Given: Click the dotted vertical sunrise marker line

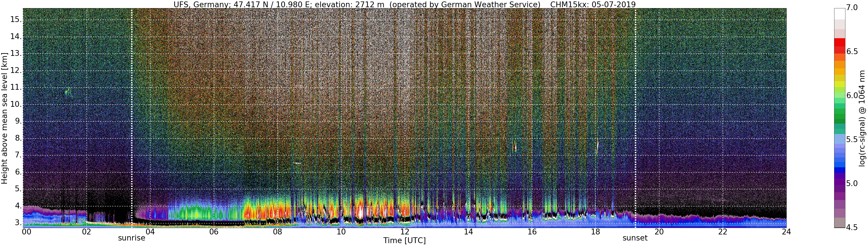Looking at the screenshot, I should (x=132, y=118).
